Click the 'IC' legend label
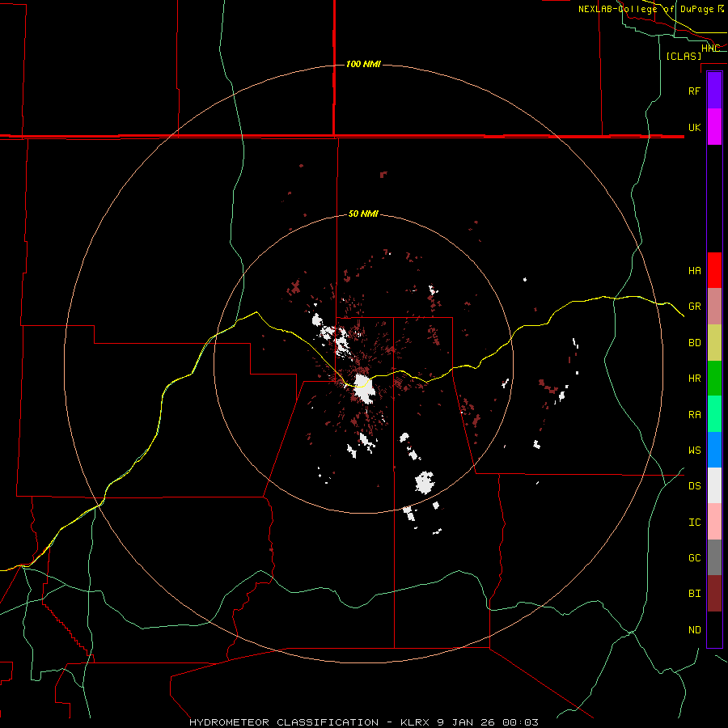The height and width of the screenshot is (728, 728). [695, 523]
